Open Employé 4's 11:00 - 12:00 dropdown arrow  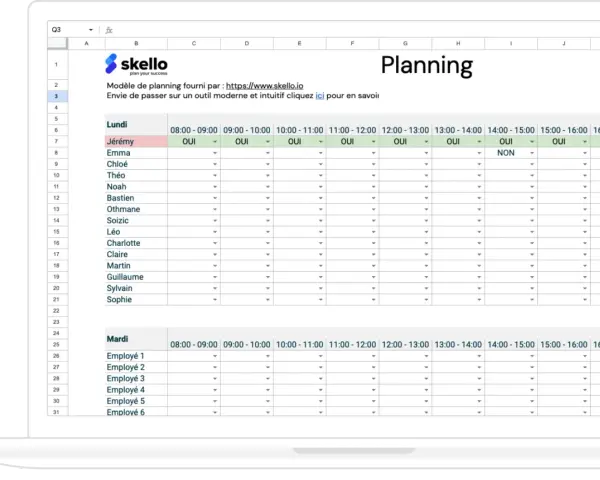click(373, 390)
